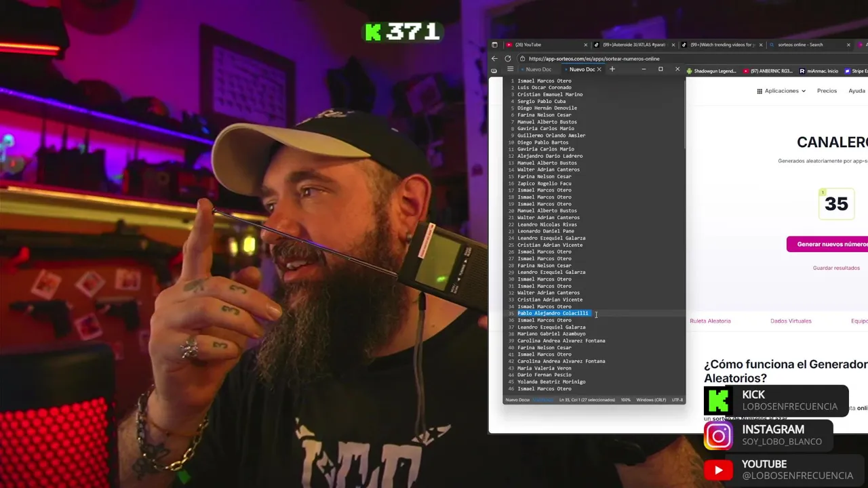Open the browser tab actions icon
This screenshot has width=868, height=488.
click(x=494, y=45)
